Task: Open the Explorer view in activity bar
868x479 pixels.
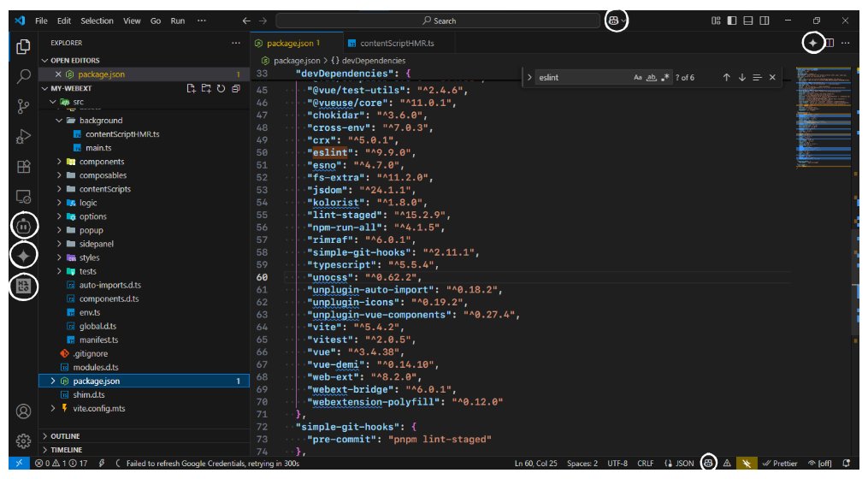Action: (23, 47)
